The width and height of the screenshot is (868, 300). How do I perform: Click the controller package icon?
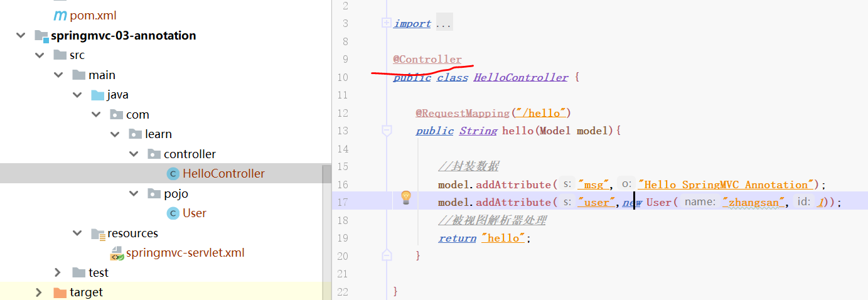154,154
